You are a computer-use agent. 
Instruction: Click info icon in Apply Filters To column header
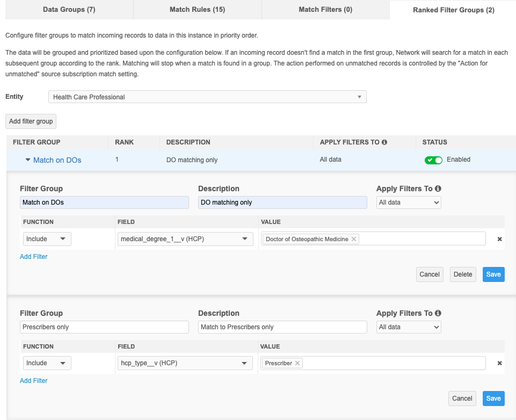click(384, 142)
